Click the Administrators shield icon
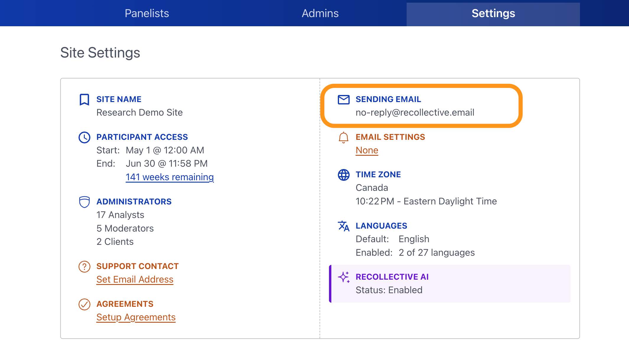 (x=84, y=202)
